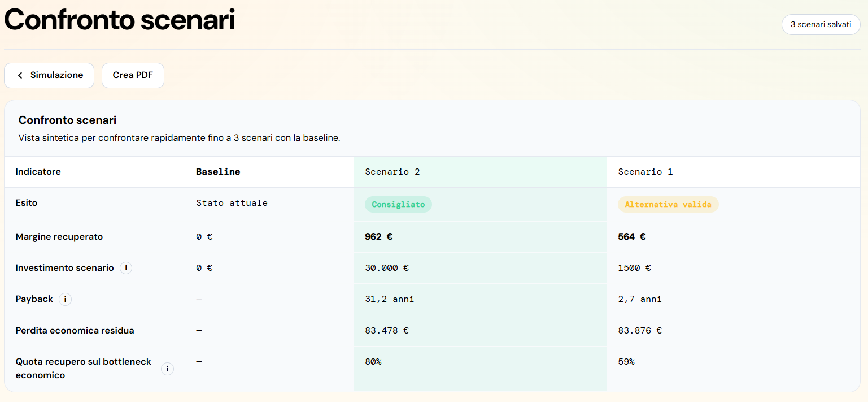Open the 3 scenari salvati badge

[821, 24]
